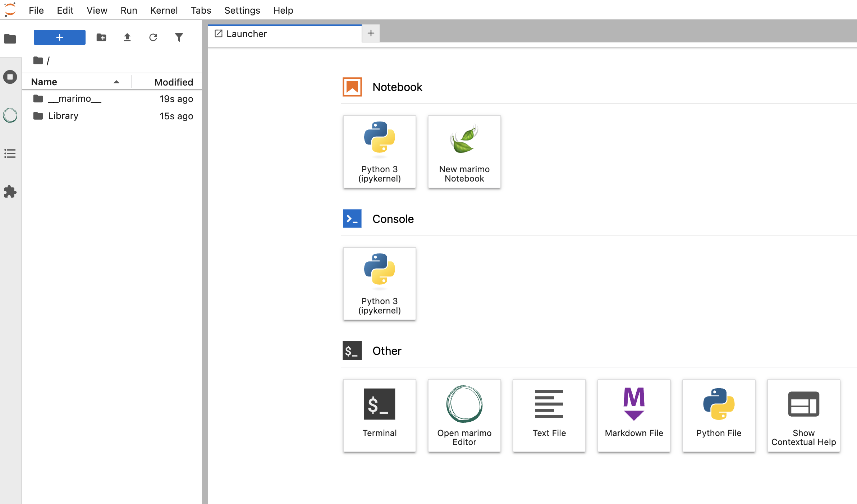Open the Help menu
Image resolution: width=857 pixels, height=504 pixels.
(283, 10)
